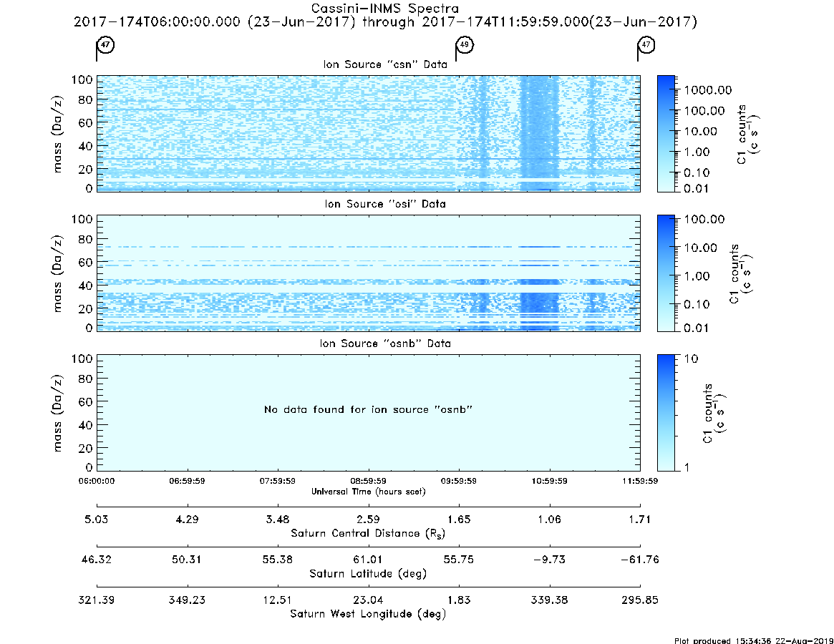Click the "No data found" message
834x644 pixels.
368,409
